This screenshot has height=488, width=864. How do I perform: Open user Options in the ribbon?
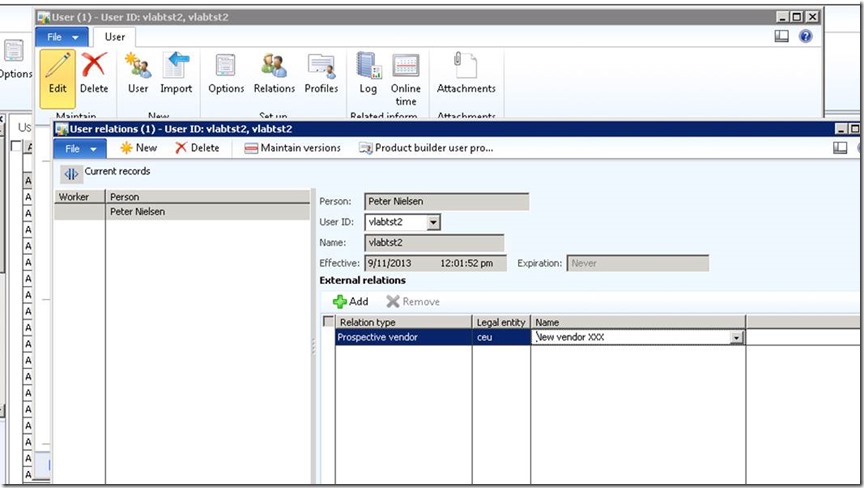[226, 68]
